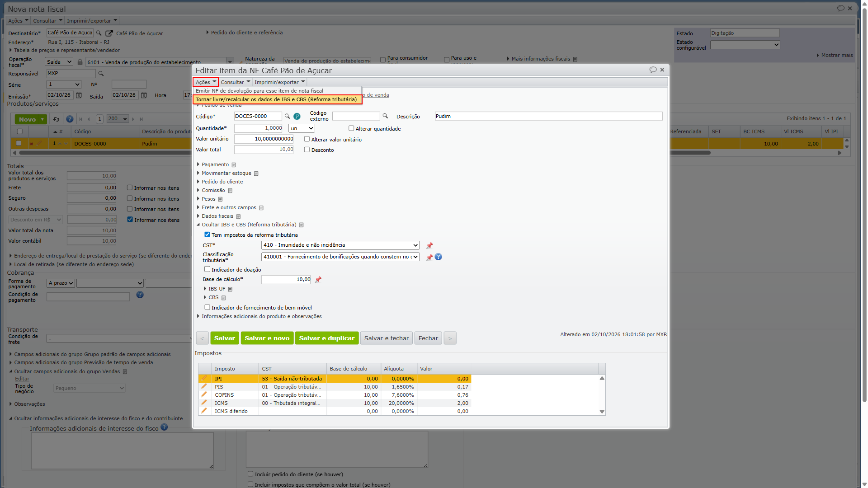This screenshot has height=488, width=868.
Task: Click pencil edit icon for IPI tax row
Action: pos(204,379)
